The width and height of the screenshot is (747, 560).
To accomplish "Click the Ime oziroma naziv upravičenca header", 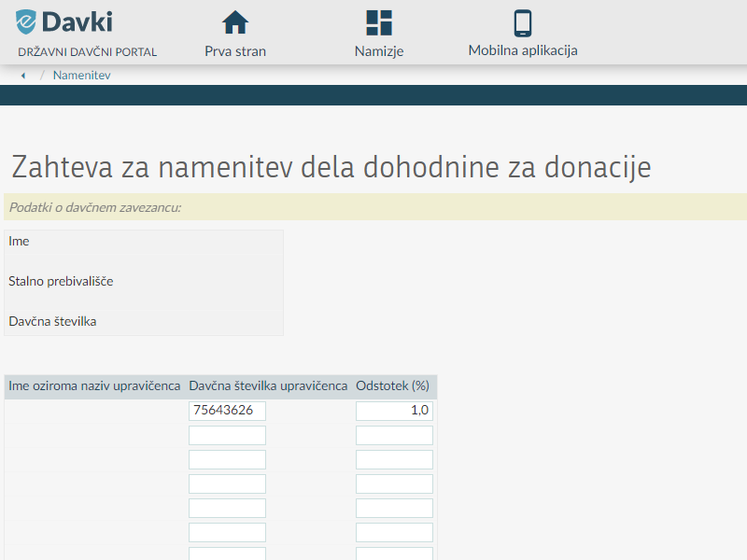I will (x=94, y=385).
